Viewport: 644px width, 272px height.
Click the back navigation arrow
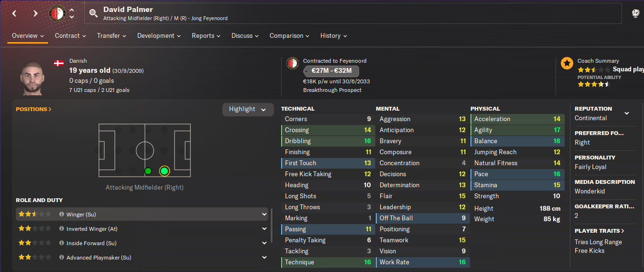point(14,13)
